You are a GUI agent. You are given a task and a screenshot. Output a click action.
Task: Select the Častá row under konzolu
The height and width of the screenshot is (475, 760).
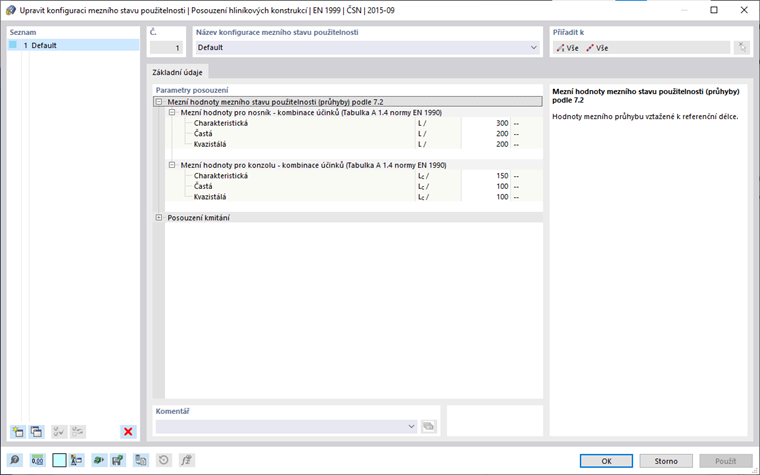point(354,187)
